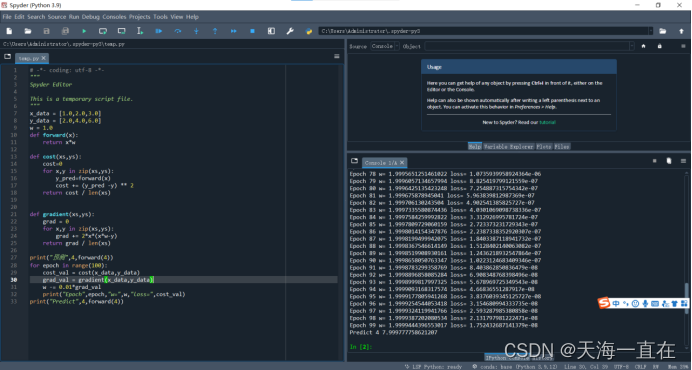692x370 pixels.
Task: Switch to Variable Explorer tab
Action: (509, 147)
